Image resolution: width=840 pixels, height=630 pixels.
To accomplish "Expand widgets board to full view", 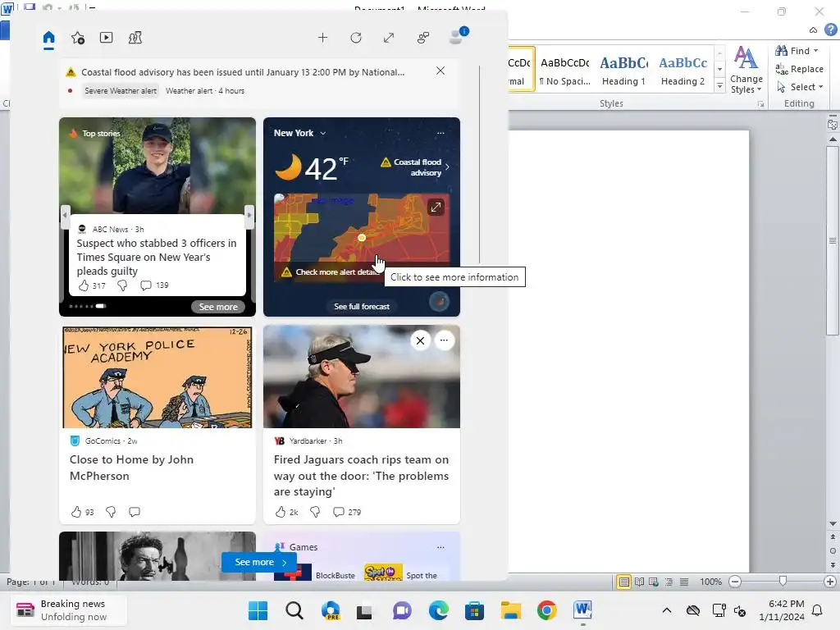I will [389, 38].
